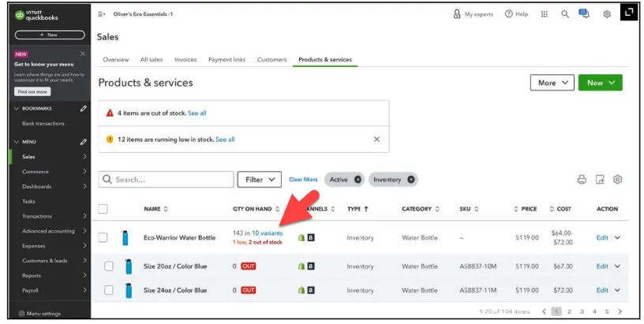This screenshot has height=324, width=644.
Task: Remove the Active filter chip
Action: pos(358,179)
